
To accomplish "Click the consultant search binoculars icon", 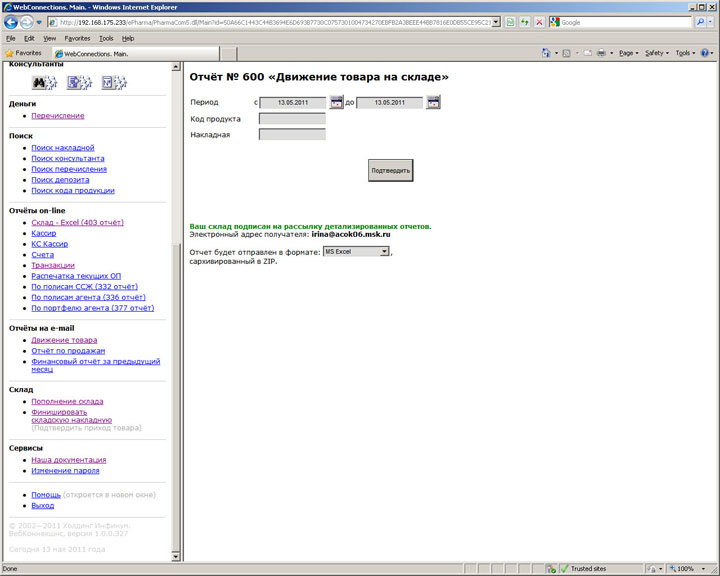I will 45,83.
